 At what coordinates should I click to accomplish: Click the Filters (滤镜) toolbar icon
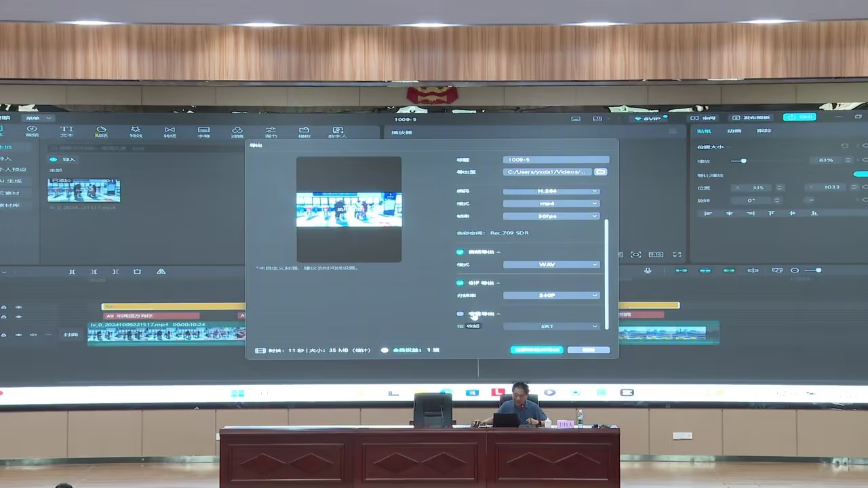pos(237,131)
